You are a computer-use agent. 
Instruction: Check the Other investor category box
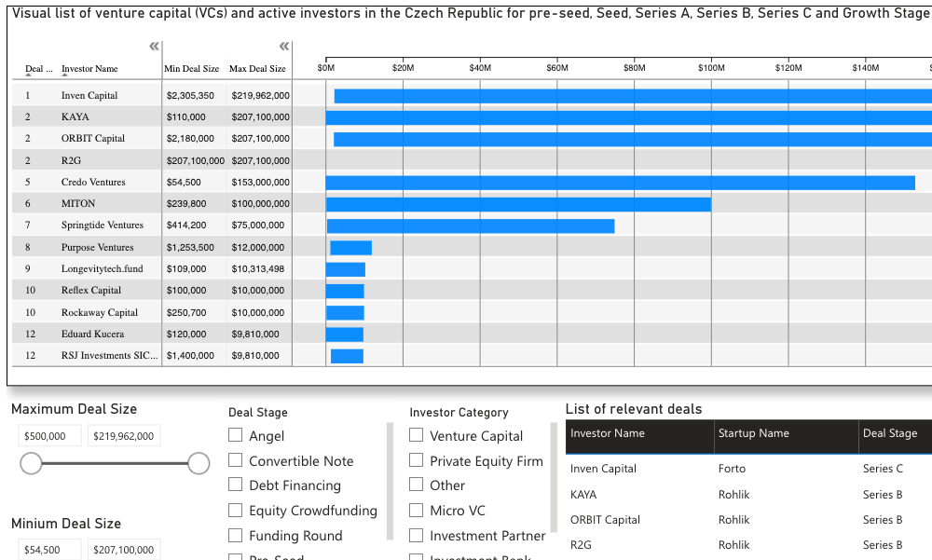point(416,485)
